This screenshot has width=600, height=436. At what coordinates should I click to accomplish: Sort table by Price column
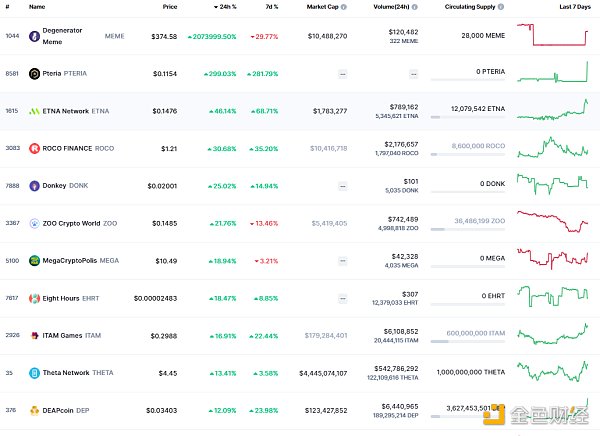pyautogui.click(x=170, y=7)
